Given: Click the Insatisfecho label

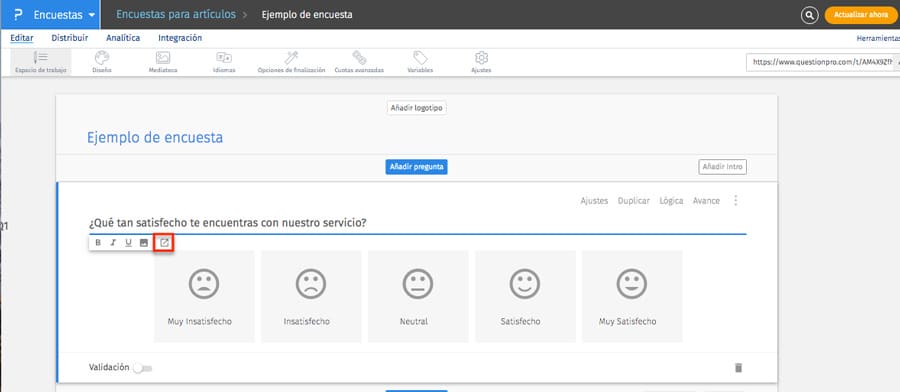Looking at the screenshot, I should pos(307,321).
